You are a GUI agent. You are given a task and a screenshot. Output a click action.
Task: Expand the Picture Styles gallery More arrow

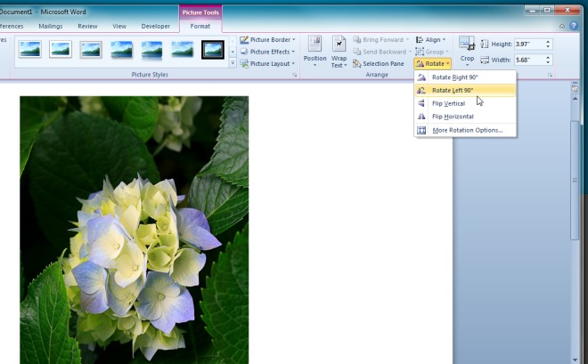coord(233,63)
